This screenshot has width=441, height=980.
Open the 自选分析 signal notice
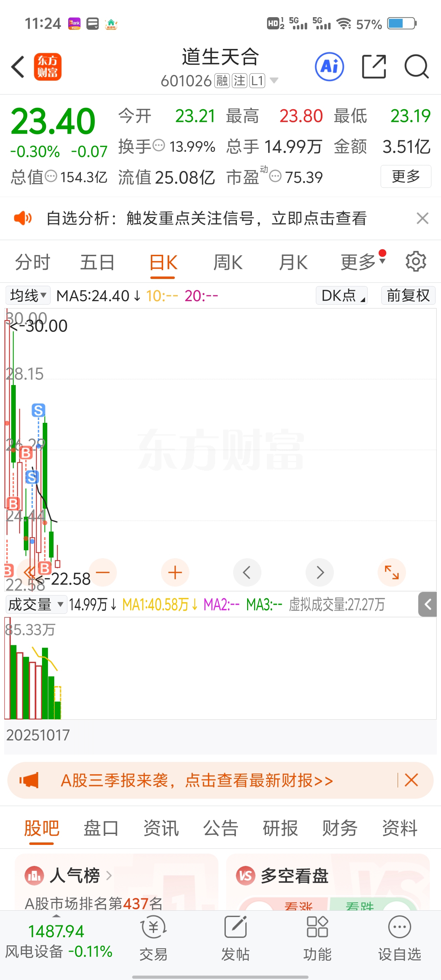tap(206, 218)
